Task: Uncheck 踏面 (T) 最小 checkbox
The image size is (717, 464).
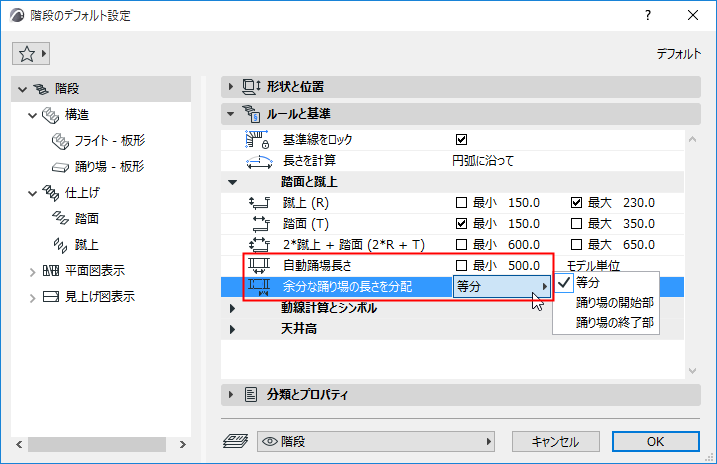Action: point(461,224)
